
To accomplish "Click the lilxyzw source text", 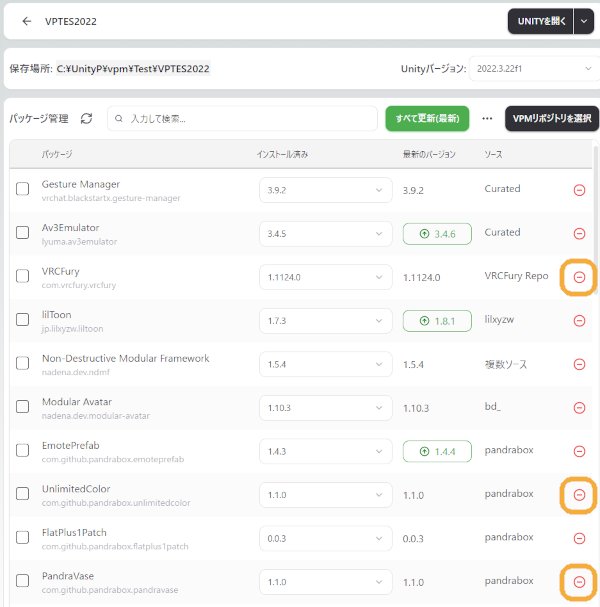I will (x=499, y=320).
